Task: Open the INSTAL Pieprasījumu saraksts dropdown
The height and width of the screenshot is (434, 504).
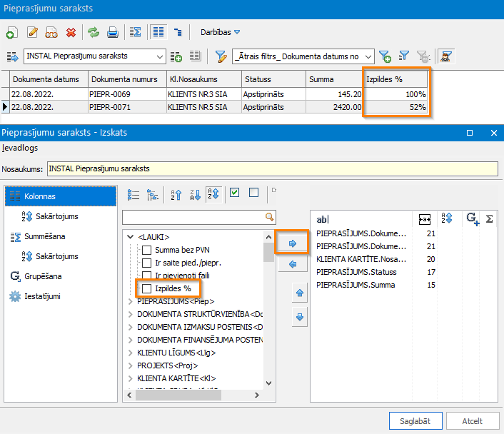Action: (x=159, y=56)
